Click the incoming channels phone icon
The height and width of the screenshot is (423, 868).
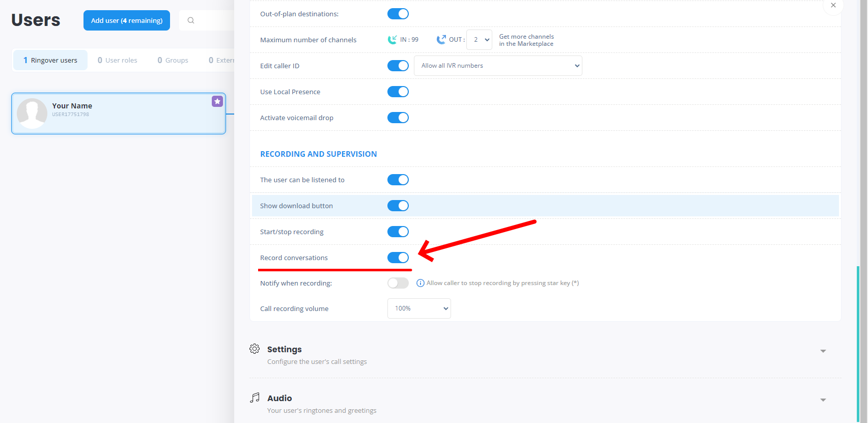click(392, 40)
